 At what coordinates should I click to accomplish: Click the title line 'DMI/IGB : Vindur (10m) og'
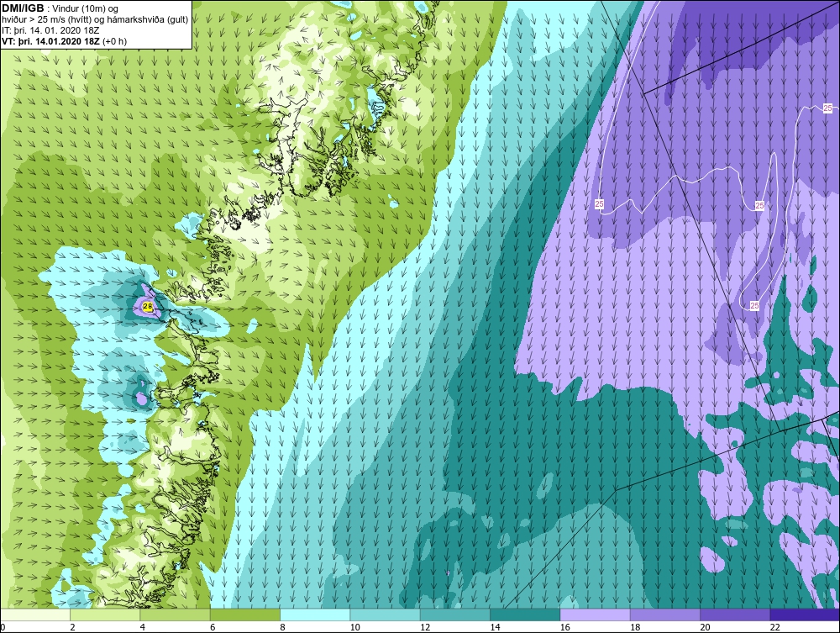[60, 8]
